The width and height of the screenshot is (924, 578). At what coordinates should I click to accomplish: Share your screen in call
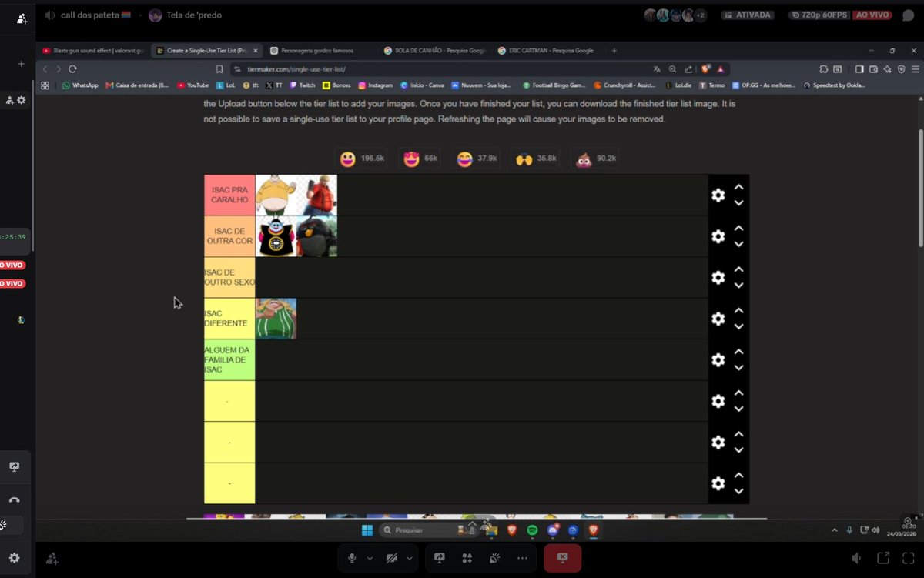click(440, 558)
